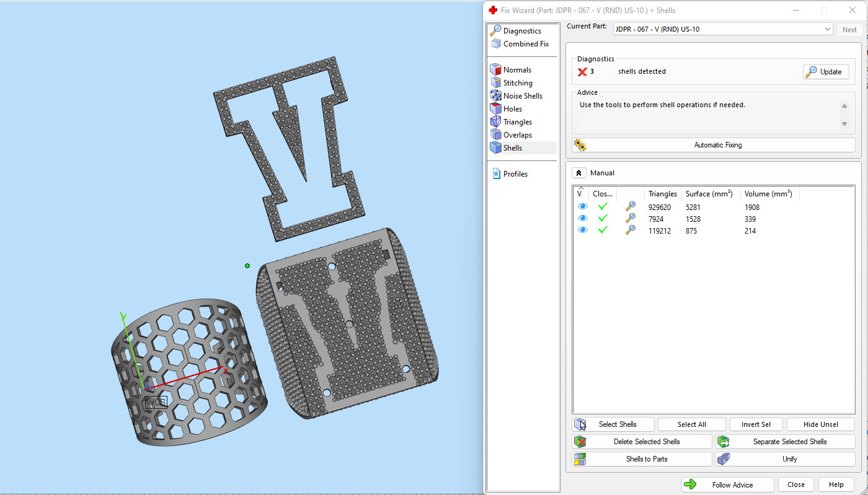Click the Select All button
868x495 pixels.
point(691,424)
